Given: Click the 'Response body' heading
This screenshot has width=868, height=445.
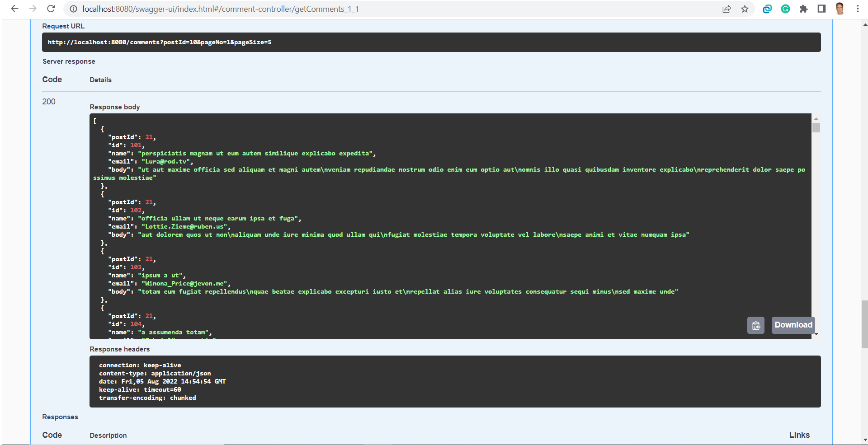Looking at the screenshot, I should (x=115, y=107).
